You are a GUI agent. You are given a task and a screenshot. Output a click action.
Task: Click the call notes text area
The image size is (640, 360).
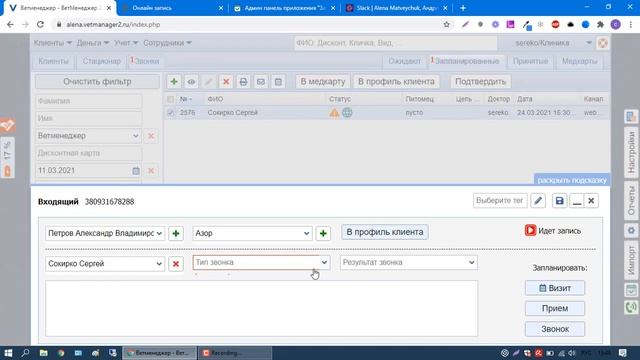[x=261, y=309]
